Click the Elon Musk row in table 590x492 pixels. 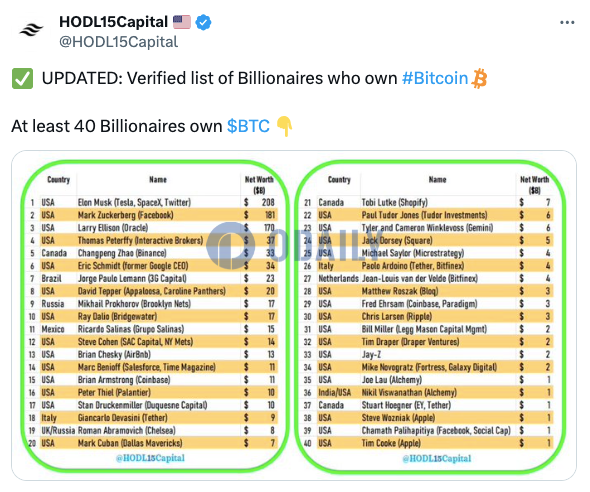[x=152, y=202]
